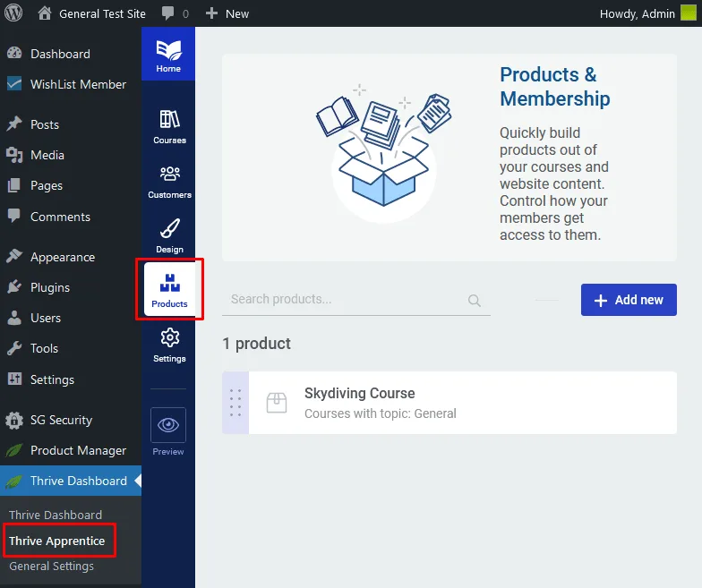Click the search magnifier icon

pyautogui.click(x=475, y=301)
